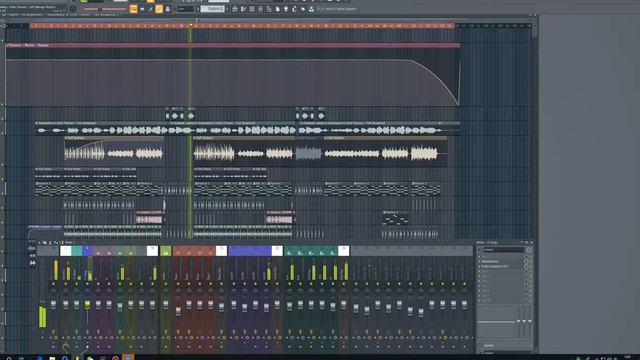This screenshot has height=360, width=640.
Task: Open the preset dropdown in mixer effects panel
Action: coord(504,250)
